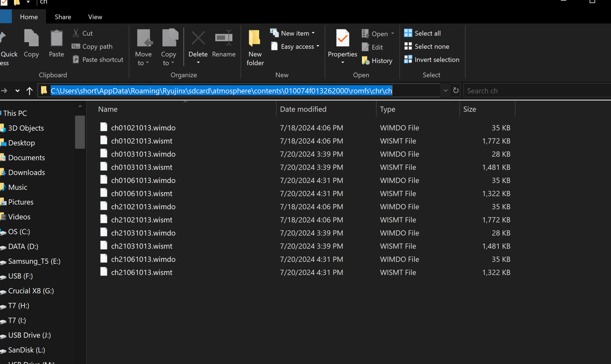
Task: Sort by Size column header
Action: click(x=469, y=109)
